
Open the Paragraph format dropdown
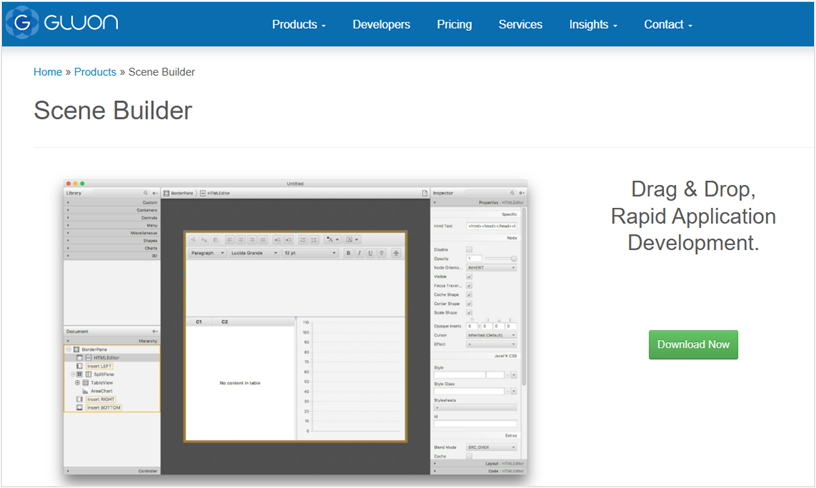(x=207, y=253)
